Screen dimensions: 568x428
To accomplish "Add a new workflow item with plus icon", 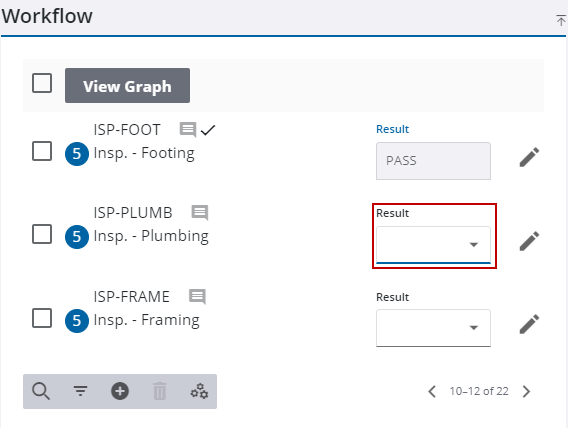I will click(120, 391).
